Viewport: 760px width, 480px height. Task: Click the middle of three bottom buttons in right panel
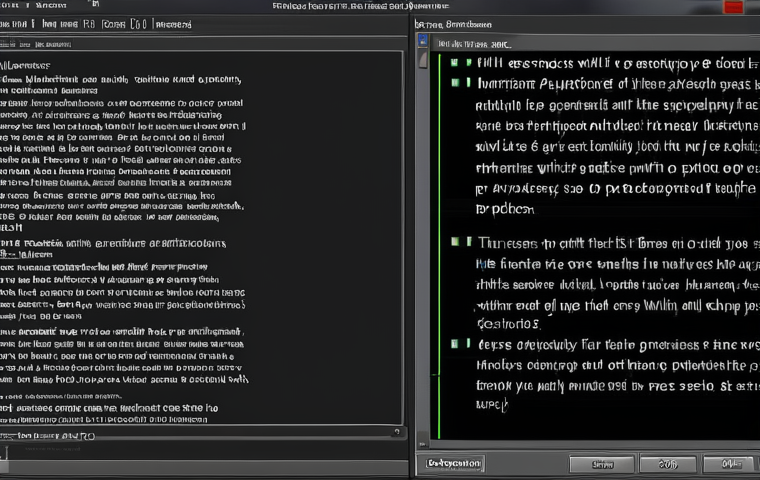[x=668, y=464]
